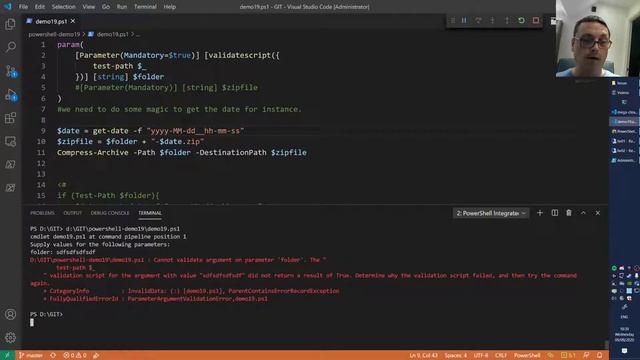Click line number 1 in gutter
Screen dimensions: 640x360
pyautogui.click(x=43, y=44)
